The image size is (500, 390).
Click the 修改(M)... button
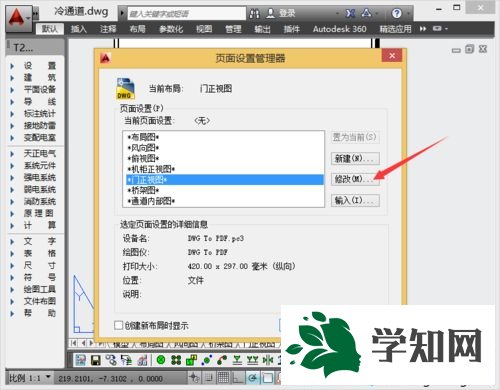355,179
